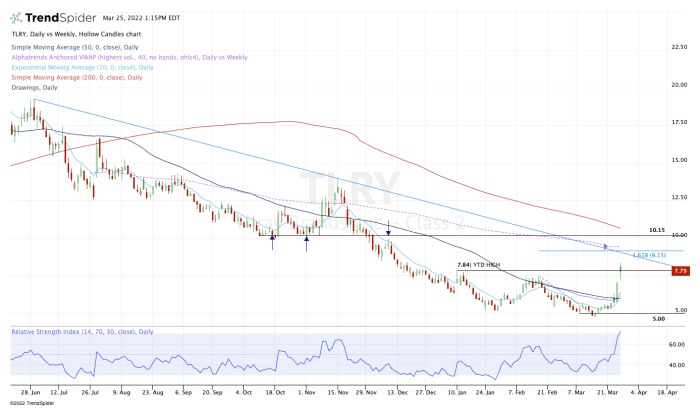Select the 10.15 horizontal level label
Viewport: 700px width, 408px height.
[x=657, y=230]
